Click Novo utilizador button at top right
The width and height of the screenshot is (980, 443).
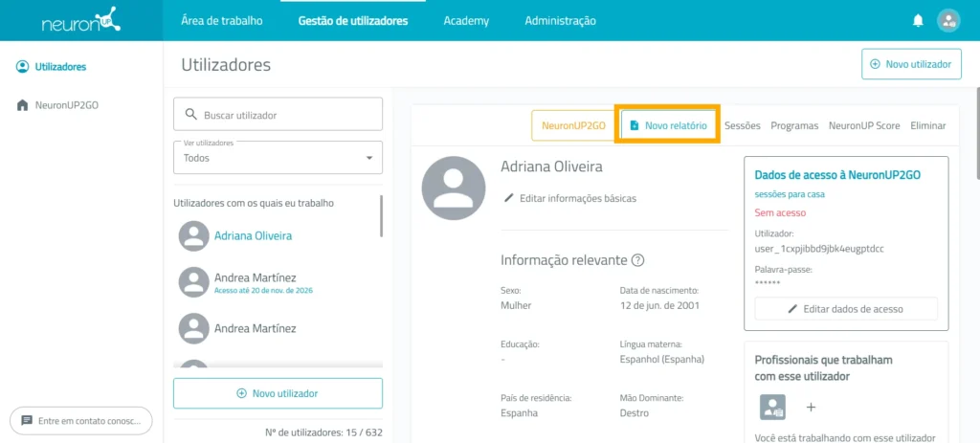911,64
